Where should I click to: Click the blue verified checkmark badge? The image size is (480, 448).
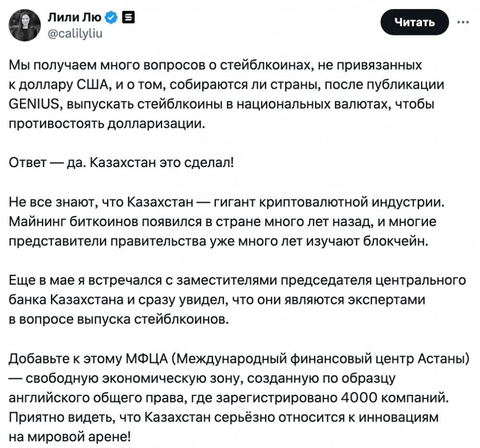(111, 18)
